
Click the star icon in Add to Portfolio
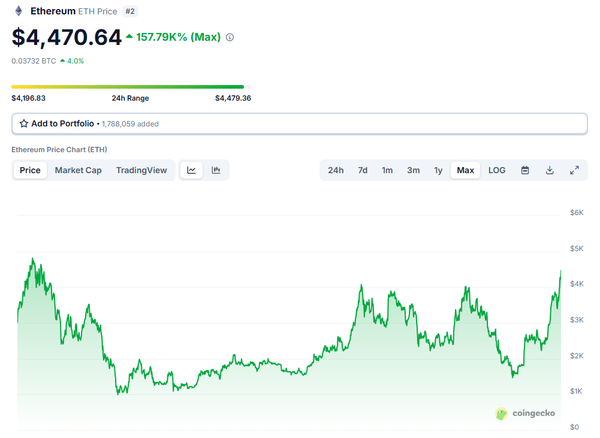(24, 124)
